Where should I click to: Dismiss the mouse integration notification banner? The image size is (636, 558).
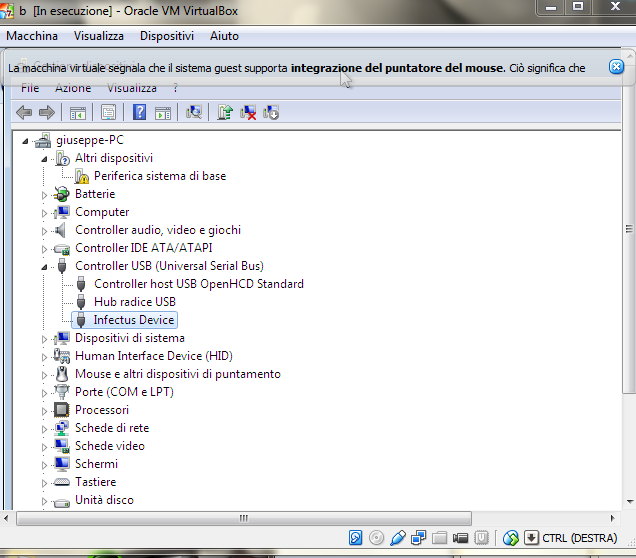click(617, 67)
